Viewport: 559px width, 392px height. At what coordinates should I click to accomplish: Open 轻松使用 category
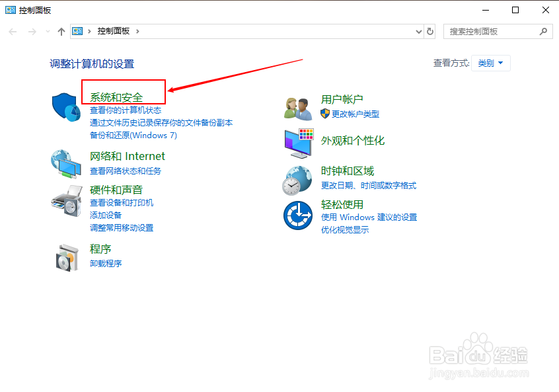(342, 204)
